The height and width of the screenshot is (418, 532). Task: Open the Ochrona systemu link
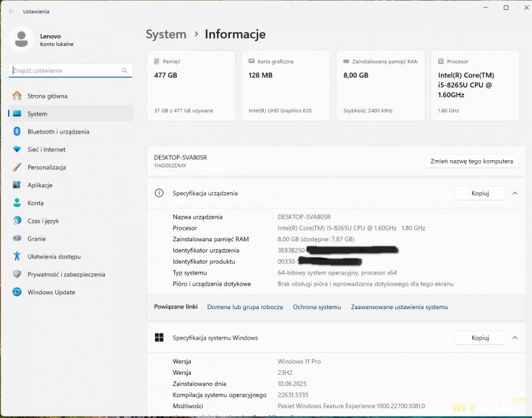pos(317,307)
